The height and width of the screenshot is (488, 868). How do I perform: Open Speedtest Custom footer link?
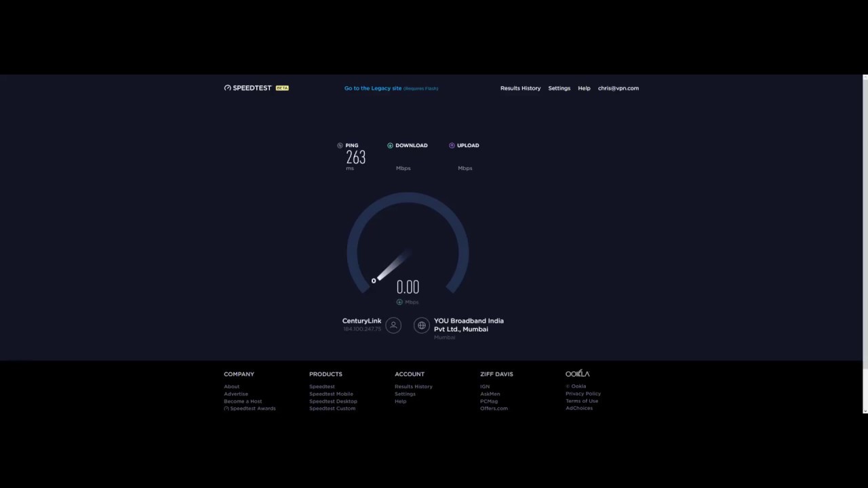(x=332, y=408)
